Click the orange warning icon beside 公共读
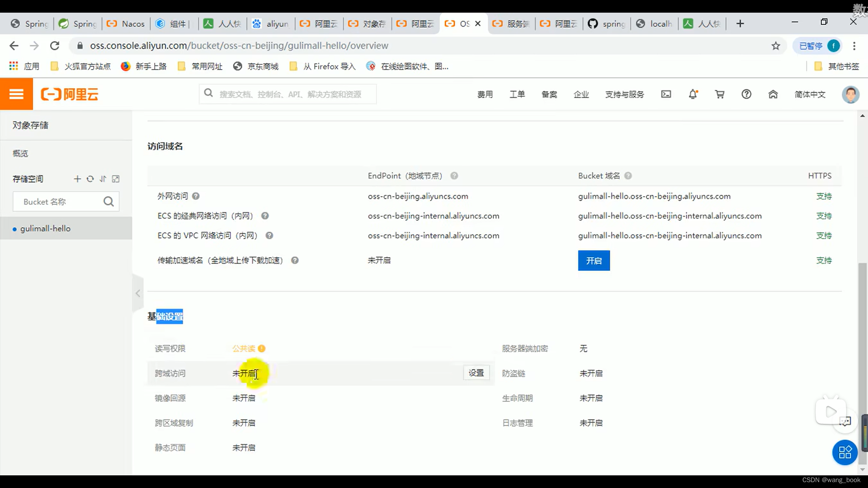 coord(262,348)
